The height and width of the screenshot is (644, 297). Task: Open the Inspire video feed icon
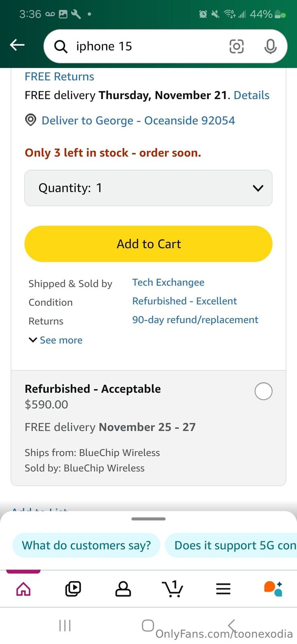click(73, 589)
